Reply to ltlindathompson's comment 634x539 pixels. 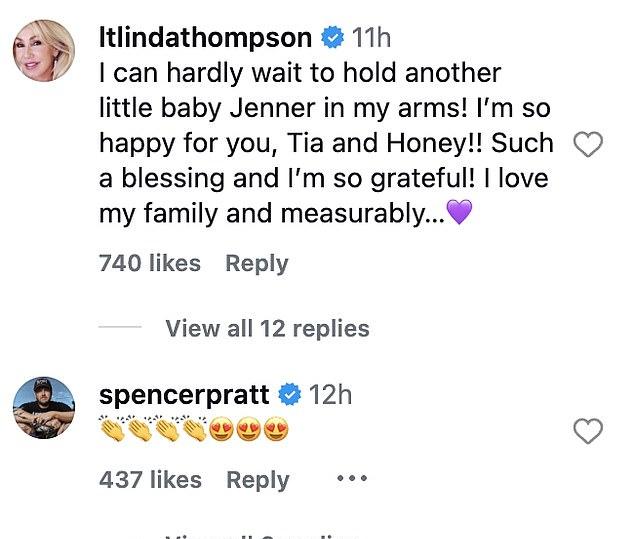pos(257,263)
